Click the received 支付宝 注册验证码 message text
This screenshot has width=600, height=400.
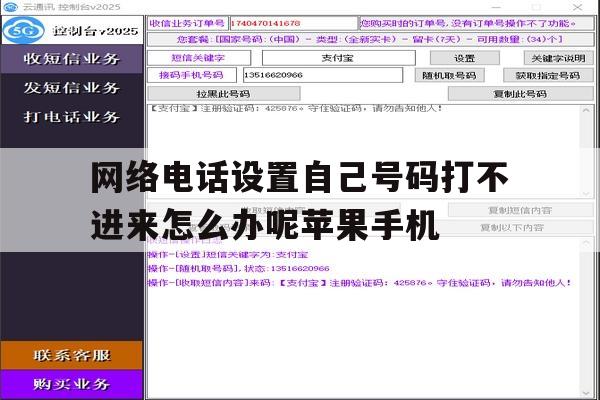click(295, 109)
